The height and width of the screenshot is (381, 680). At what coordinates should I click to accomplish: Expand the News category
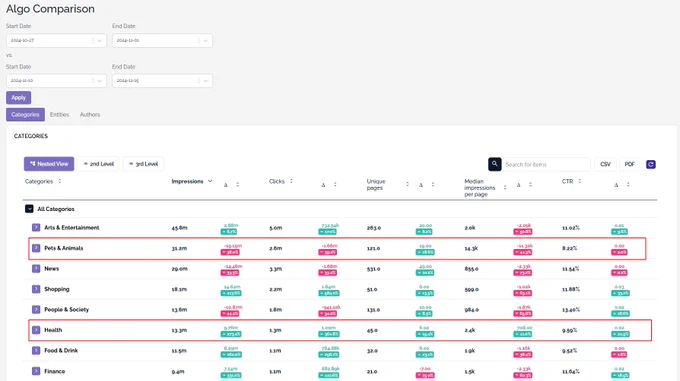tap(36, 269)
